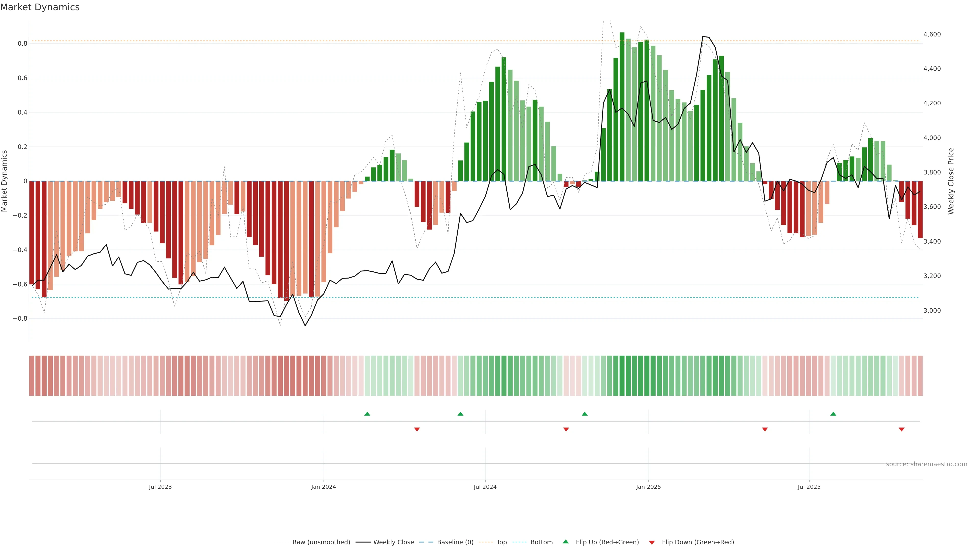The height and width of the screenshot is (551, 980).
Task: Click the last red flip-down triangle marker
Action: point(901,429)
